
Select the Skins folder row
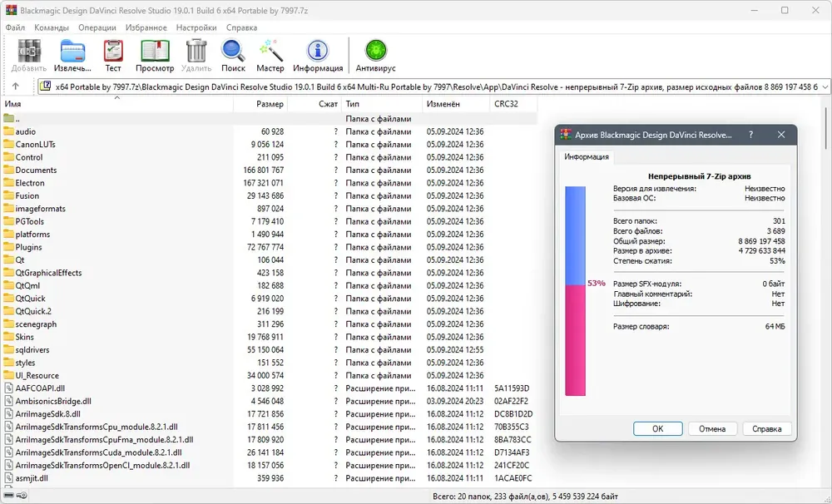270,337
